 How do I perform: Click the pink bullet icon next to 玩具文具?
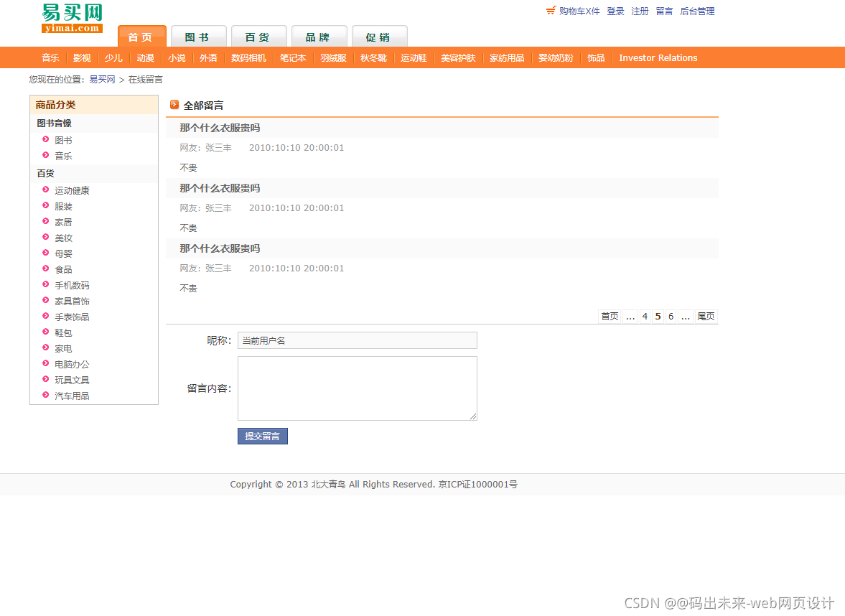point(46,379)
